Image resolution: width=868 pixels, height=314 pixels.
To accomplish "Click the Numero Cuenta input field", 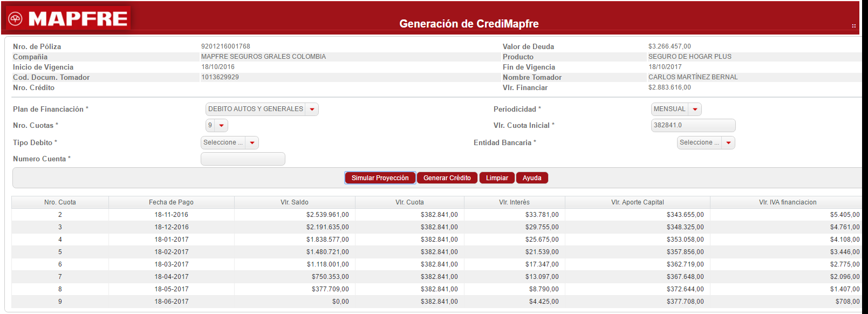I will (243, 159).
